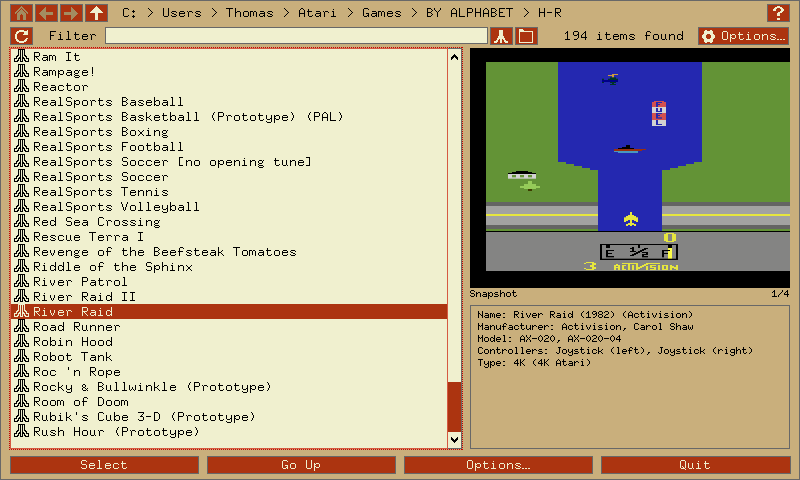Click the Atari icon beside Red Sea Crossing
The height and width of the screenshot is (480, 800).
pos(21,221)
